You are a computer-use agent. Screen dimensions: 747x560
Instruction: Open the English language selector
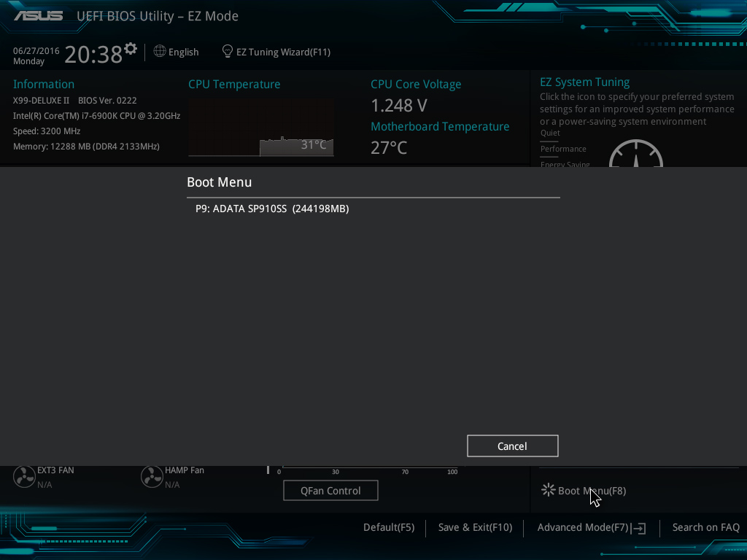[177, 52]
